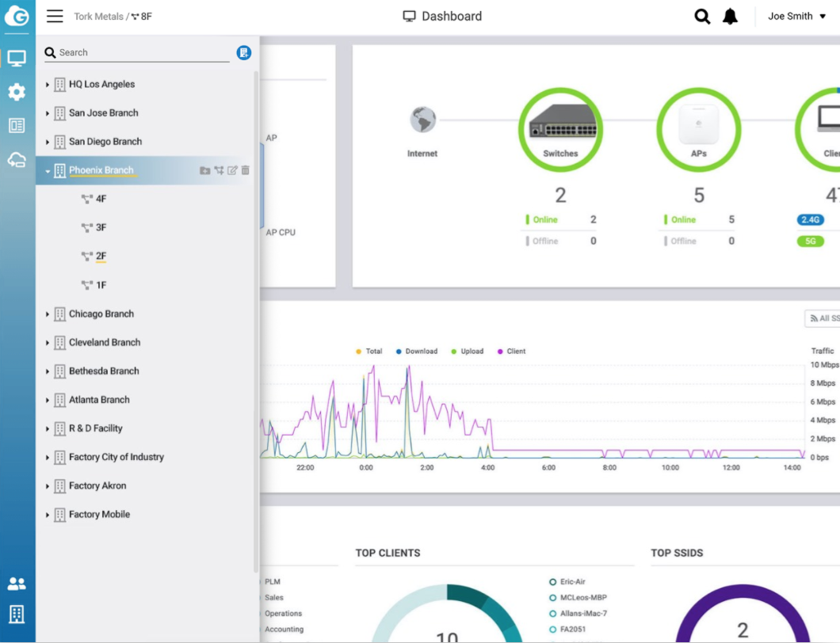The width and height of the screenshot is (840, 643).
Task: Delete the Phoenix Branch entry
Action: [x=246, y=170]
